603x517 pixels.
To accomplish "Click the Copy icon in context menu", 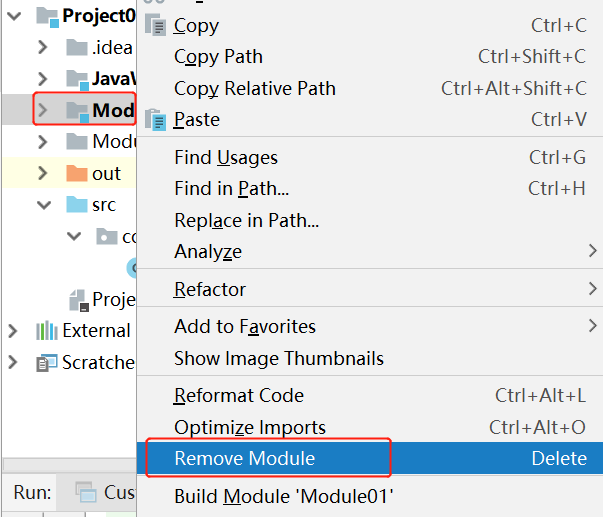I will pos(158,26).
